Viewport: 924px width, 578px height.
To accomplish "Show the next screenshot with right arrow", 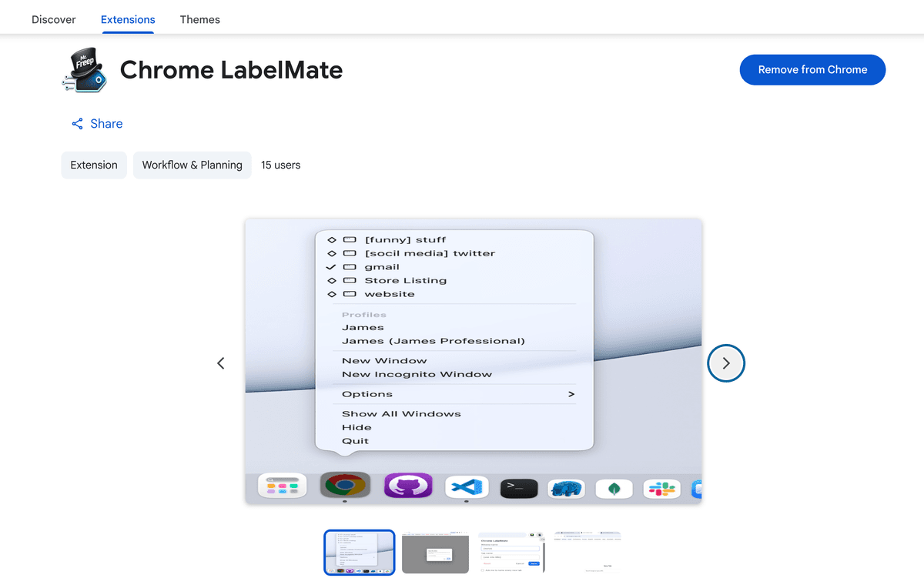I will [x=726, y=363].
